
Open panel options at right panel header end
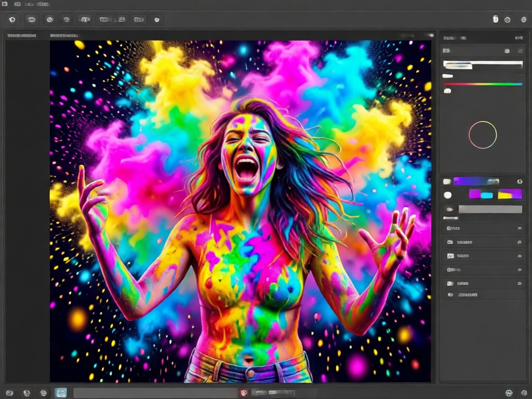[519, 38]
